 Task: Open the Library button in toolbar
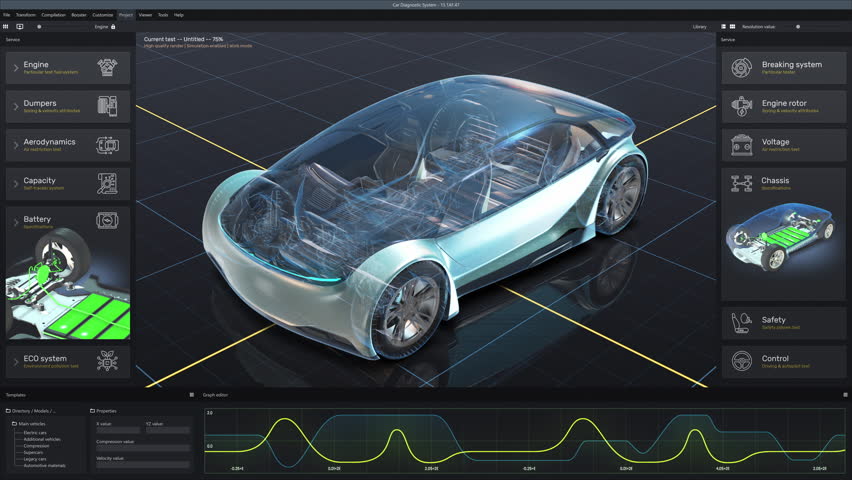(x=699, y=27)
